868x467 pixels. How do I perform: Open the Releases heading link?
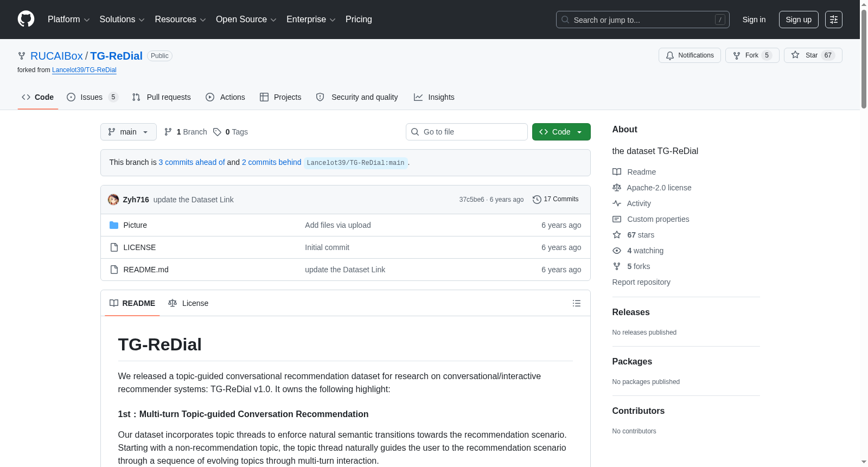click(x=631, y=312)
